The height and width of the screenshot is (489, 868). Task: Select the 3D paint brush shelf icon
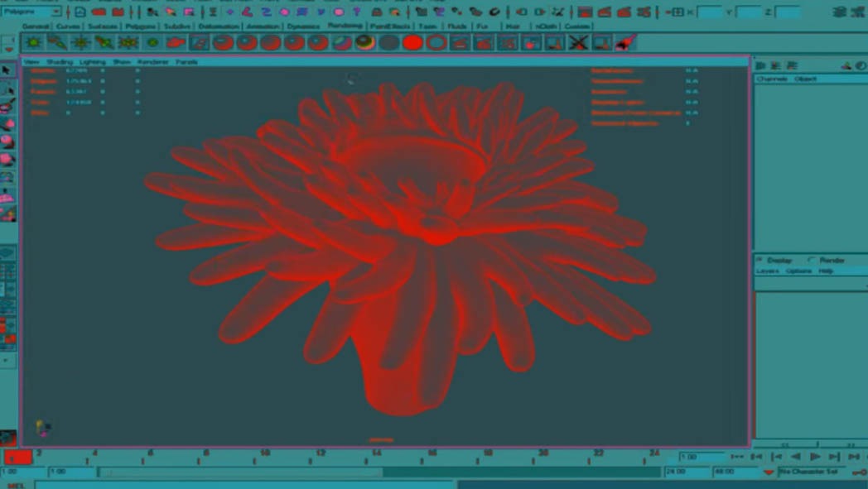(625, 42)
